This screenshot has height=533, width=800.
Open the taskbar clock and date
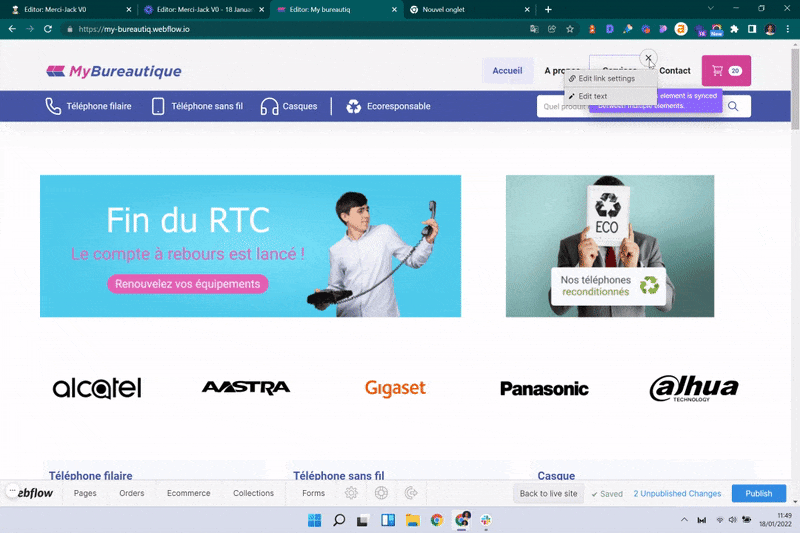tap(775, 520)
